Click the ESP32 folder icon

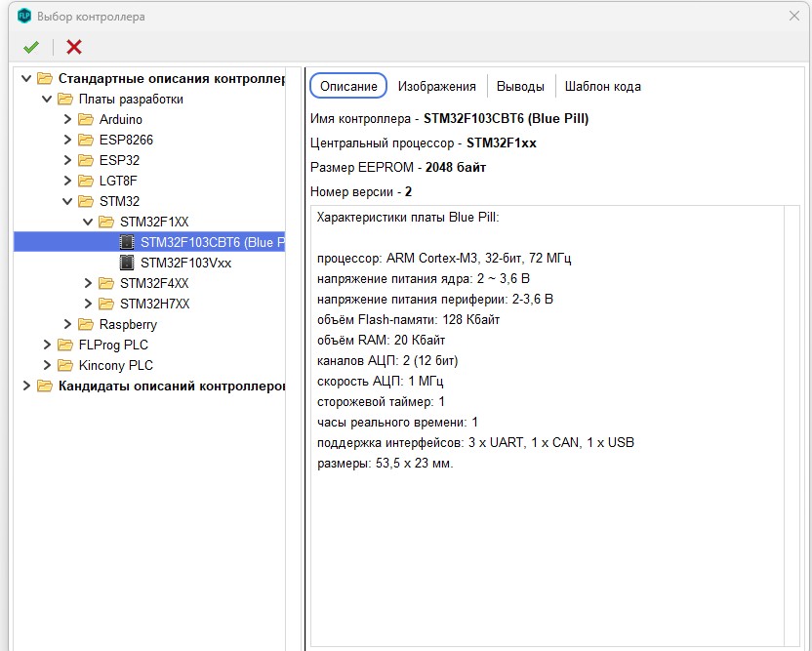pos(86,160)
